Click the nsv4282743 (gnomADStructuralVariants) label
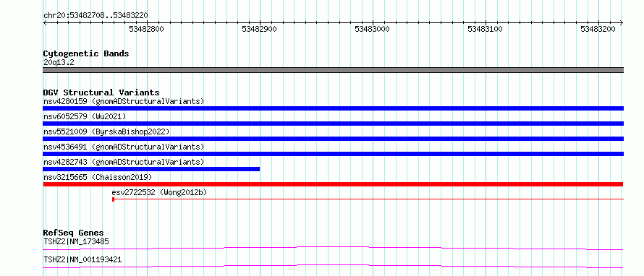644x276 pixels. pyautogui.click(x=124, y=162)
